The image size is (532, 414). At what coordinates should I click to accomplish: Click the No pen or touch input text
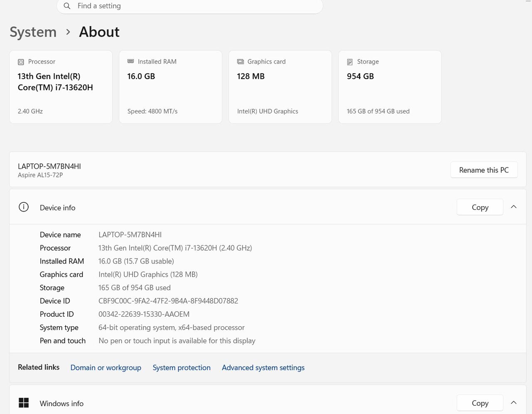[x=177, y=341]
